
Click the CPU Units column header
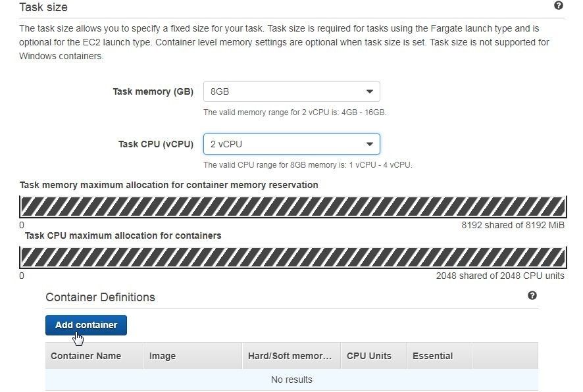374,356
